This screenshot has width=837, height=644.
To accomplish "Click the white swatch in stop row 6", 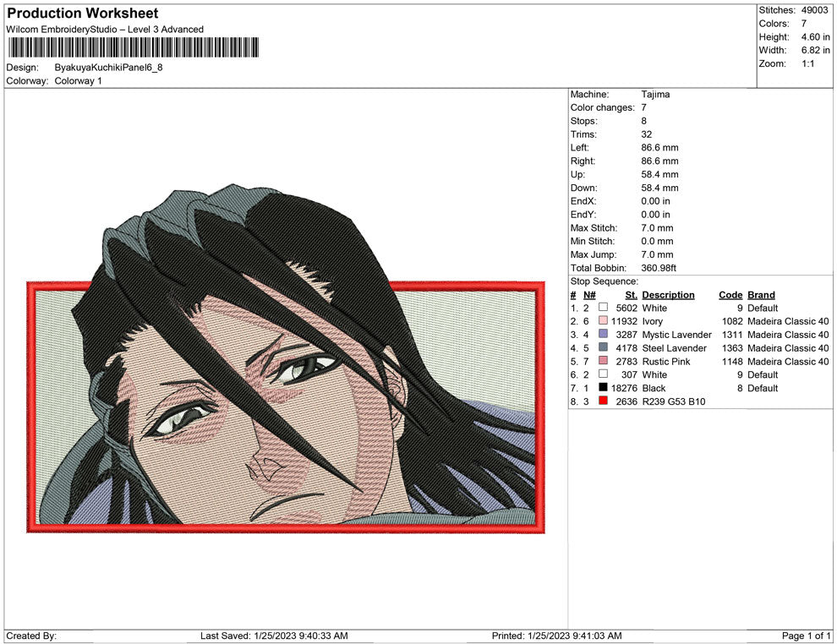I will [x=603, y=374].
